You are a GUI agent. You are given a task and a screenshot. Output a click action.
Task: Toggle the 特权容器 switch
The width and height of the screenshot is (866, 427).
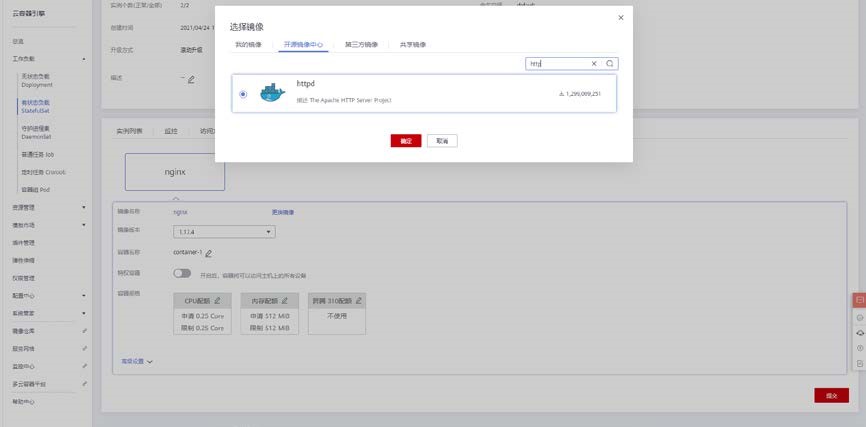point(182,273)
